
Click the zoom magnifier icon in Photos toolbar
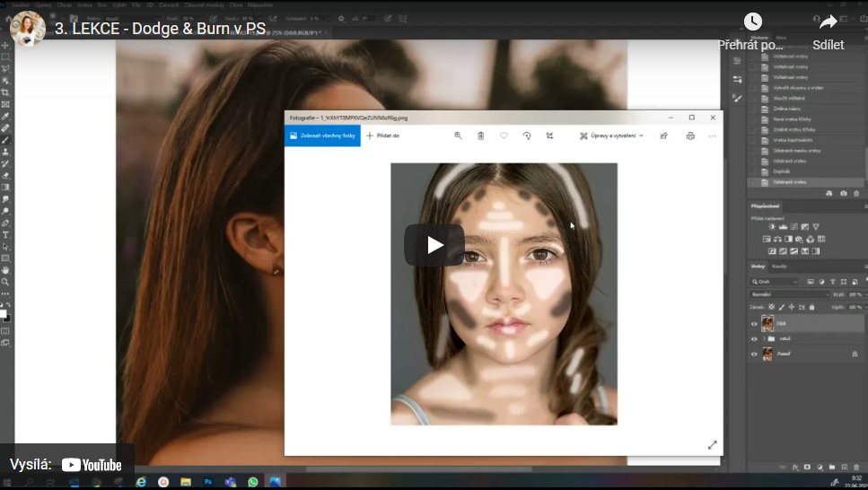[x=458, y=136]
